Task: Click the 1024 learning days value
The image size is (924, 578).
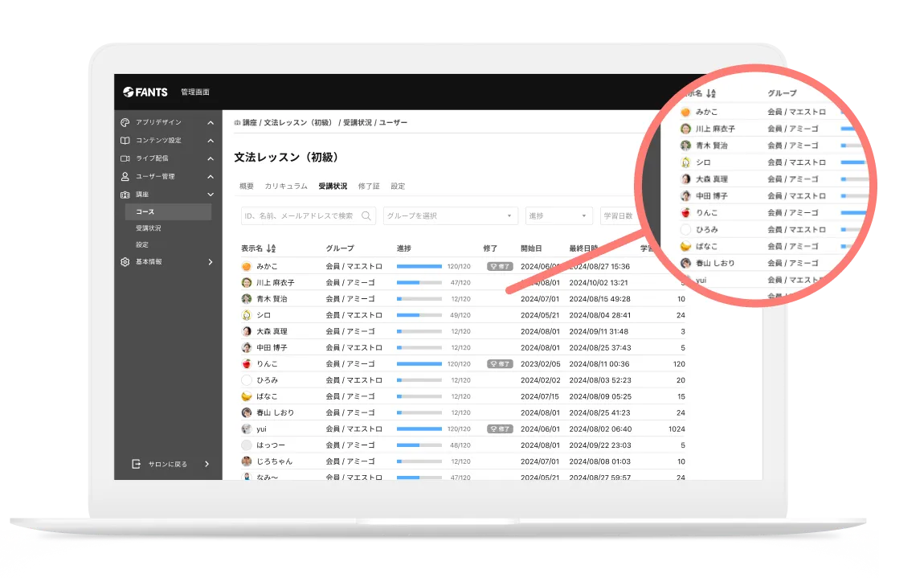Action: point(677,428)
